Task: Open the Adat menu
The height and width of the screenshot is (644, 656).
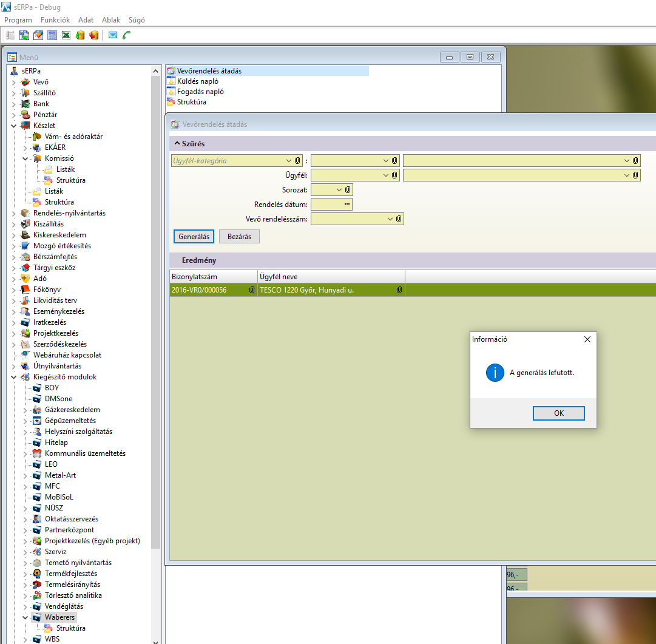Action: point(86,20)
